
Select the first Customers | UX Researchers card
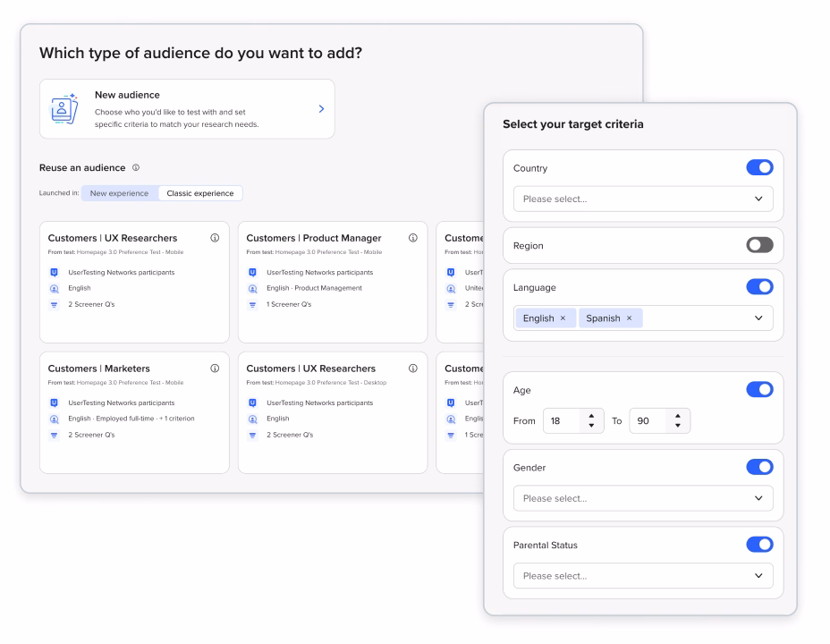coord(134,282)
